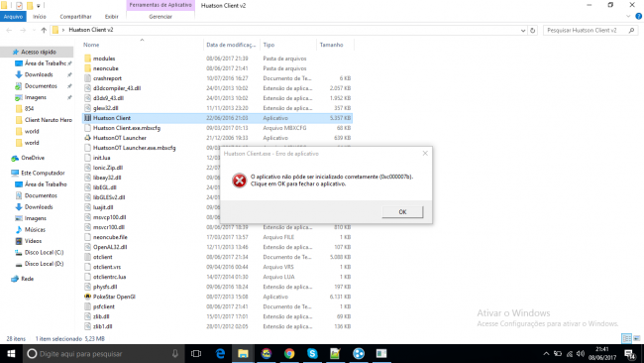The width and height of the screenshot is (644, 363).
Task: Click the Digite aqui para pesquisar box
Action: click(103, 353)
